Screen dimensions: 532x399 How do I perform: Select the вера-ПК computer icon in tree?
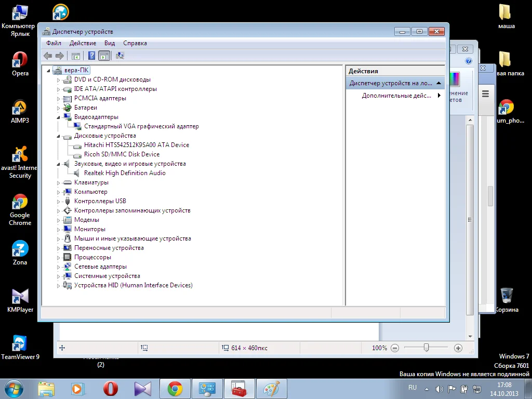[57, 70]
